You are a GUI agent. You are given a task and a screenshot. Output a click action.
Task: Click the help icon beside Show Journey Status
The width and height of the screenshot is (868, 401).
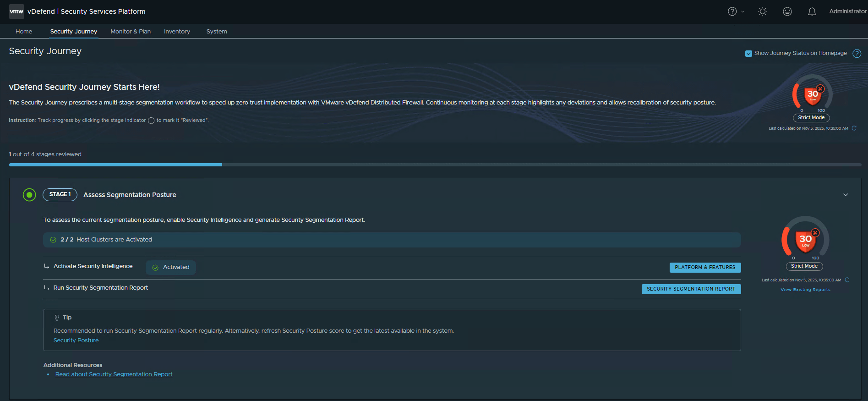[x=857, y=54]
